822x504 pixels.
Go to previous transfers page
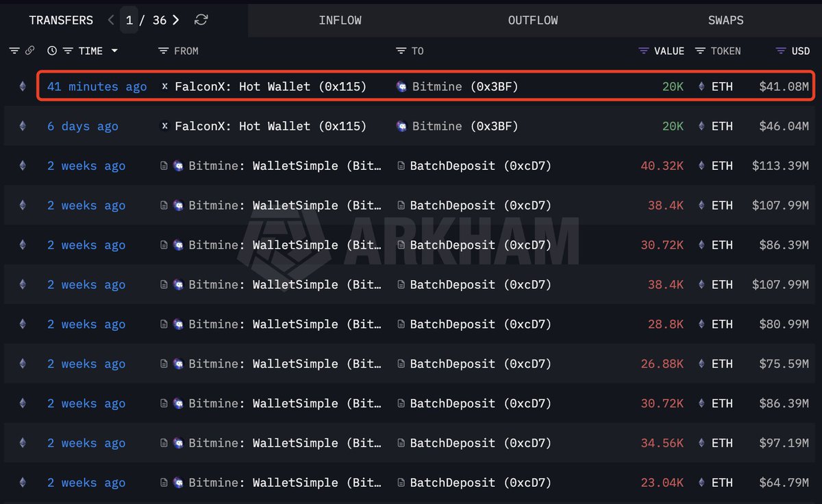pyautogui.click(x=111, y=20)
